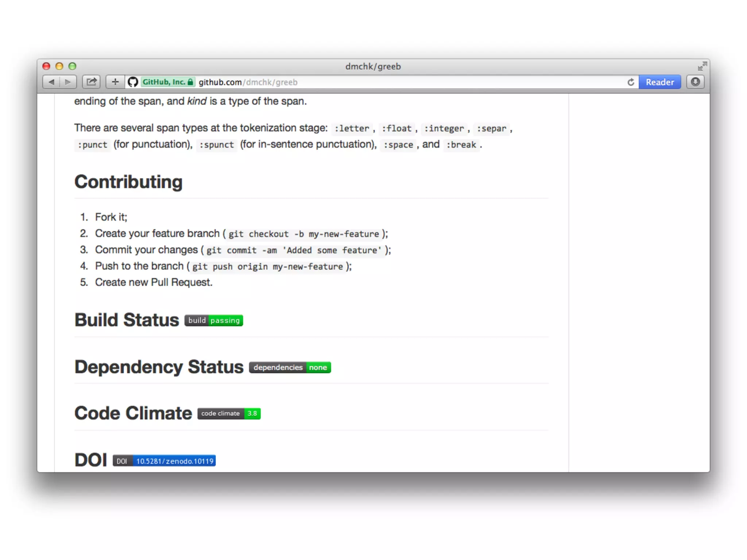Screen dimensions: 747x560
Task: Reload the page with refresh icon
Action: (631, 82)
